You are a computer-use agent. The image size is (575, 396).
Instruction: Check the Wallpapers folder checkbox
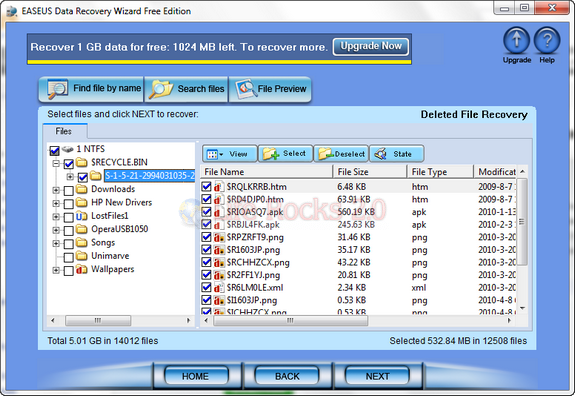pos(69,271)
